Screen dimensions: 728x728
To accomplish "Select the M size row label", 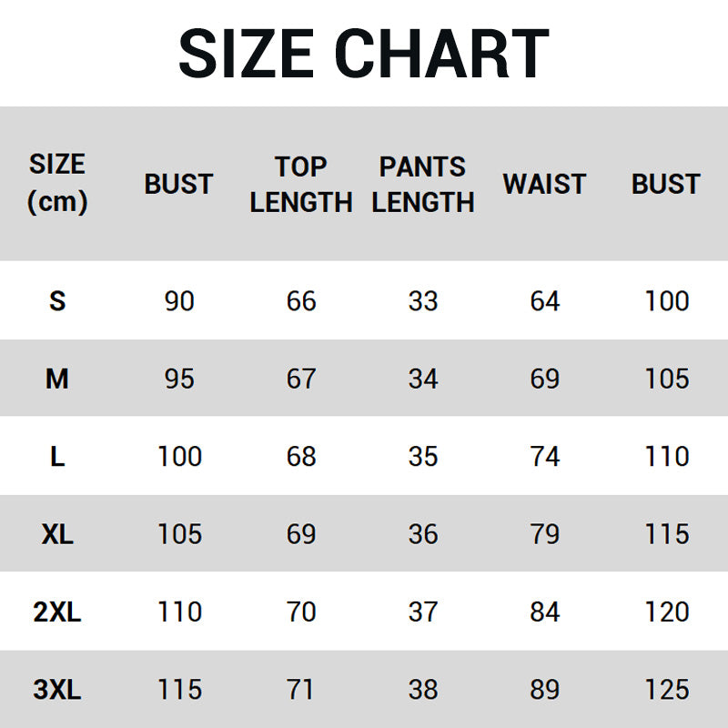I will [57, 379].
